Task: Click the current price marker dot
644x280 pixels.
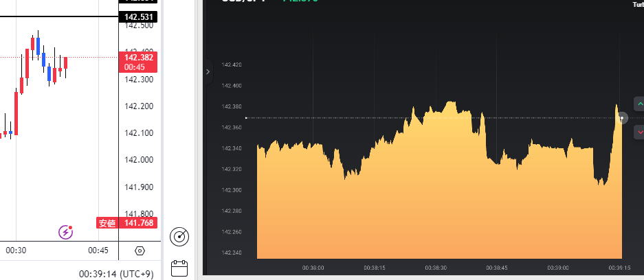Action: [x=622, y=118]
